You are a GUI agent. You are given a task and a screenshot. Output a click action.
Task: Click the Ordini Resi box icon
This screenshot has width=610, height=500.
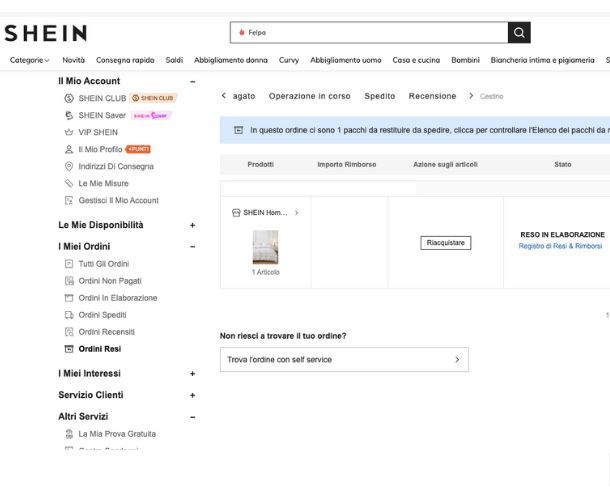click(x=69, y=349)
